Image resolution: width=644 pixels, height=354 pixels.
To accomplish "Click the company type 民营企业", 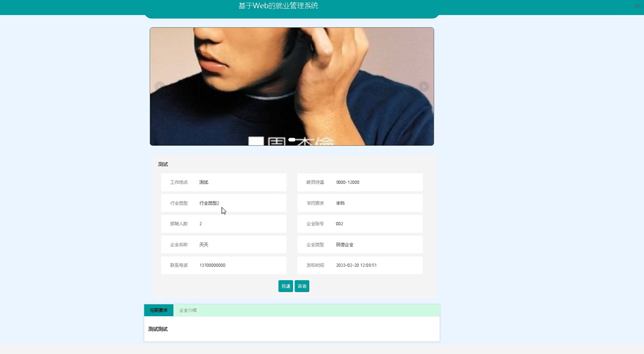I will [x=345, y=245].
